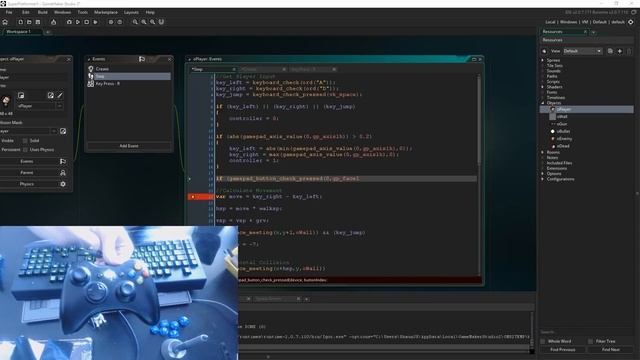Collapse the Objects folder

click(543, 103)
